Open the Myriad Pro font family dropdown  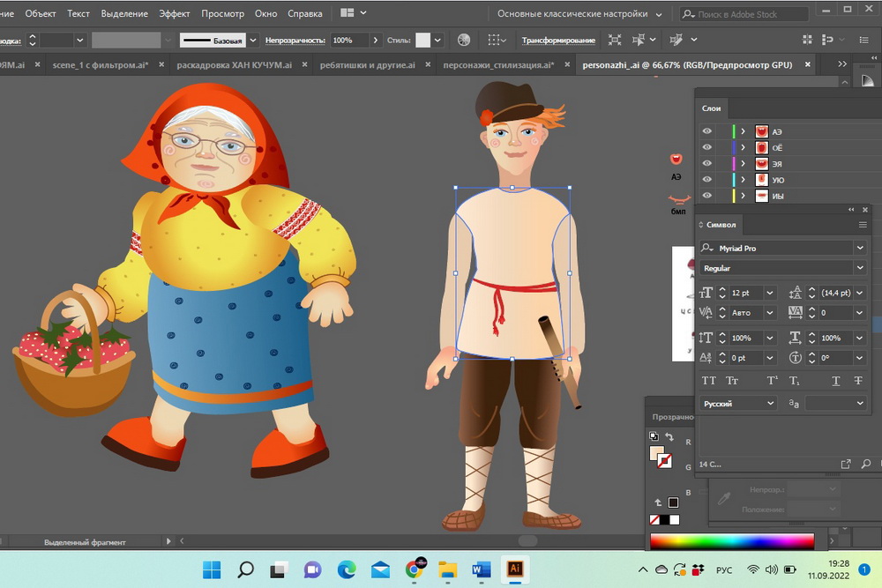[x=860, y=249]
